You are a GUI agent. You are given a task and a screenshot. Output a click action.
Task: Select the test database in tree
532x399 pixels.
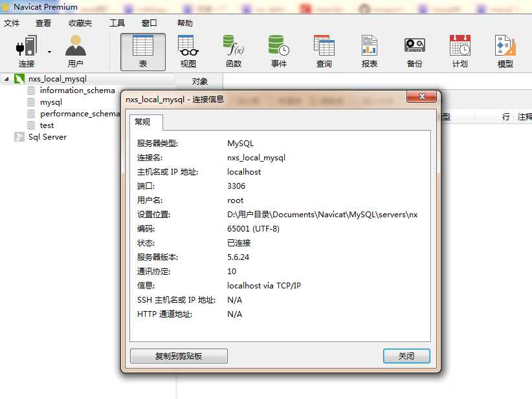pos(47,125)
